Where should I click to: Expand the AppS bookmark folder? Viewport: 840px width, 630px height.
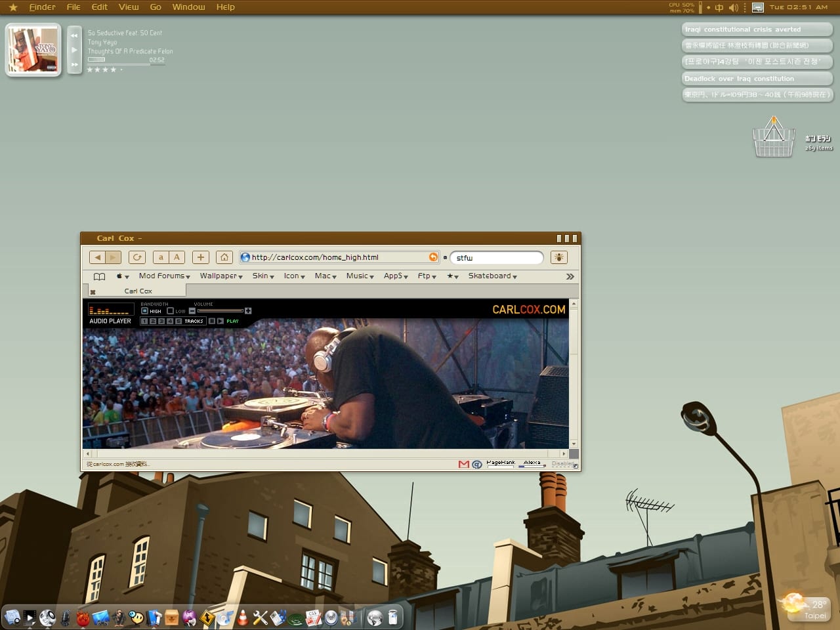point(396,276)
